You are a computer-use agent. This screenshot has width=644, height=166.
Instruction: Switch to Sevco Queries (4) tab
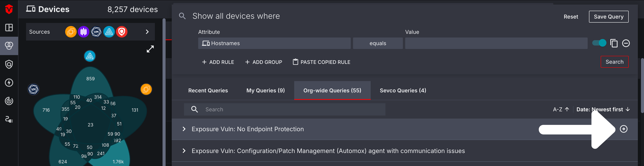(403, 90)
